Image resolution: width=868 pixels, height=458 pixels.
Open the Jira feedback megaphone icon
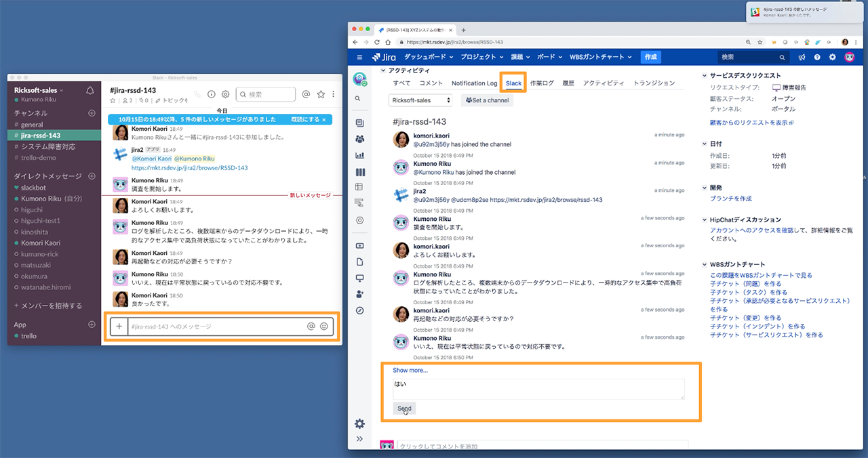click(802, 58)
